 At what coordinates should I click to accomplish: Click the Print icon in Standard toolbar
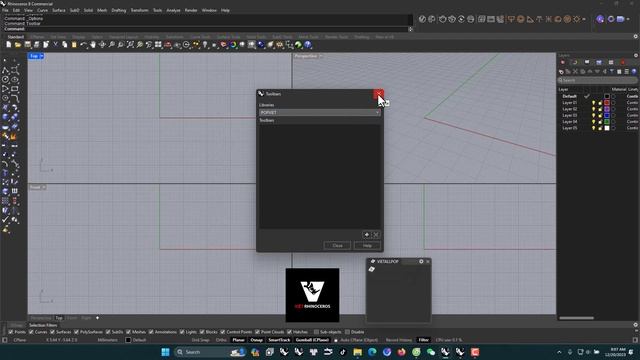37,45
